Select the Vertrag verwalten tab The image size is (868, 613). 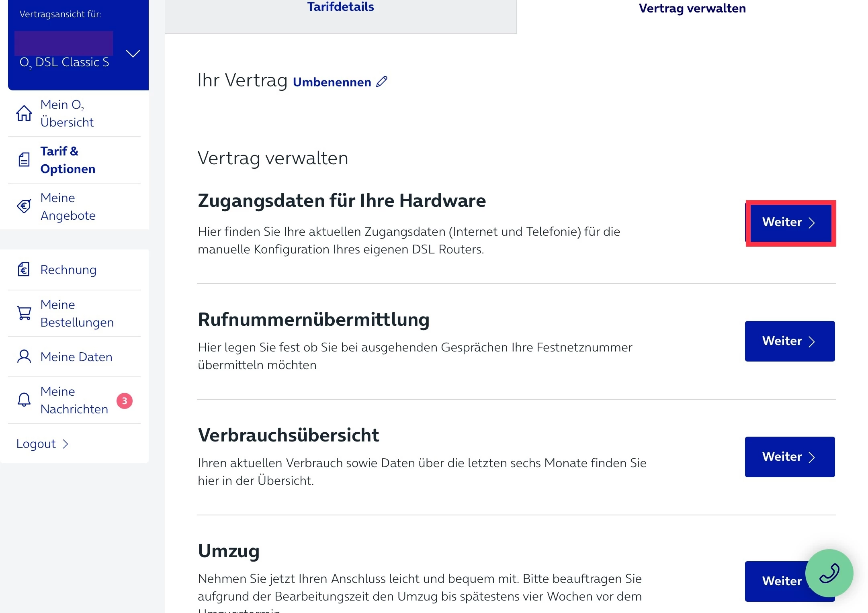click(x=692, y=8)
